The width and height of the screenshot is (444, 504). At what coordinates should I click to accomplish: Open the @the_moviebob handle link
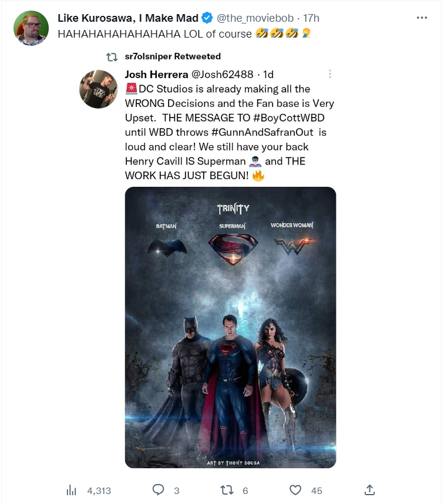(x=255, y=18)
